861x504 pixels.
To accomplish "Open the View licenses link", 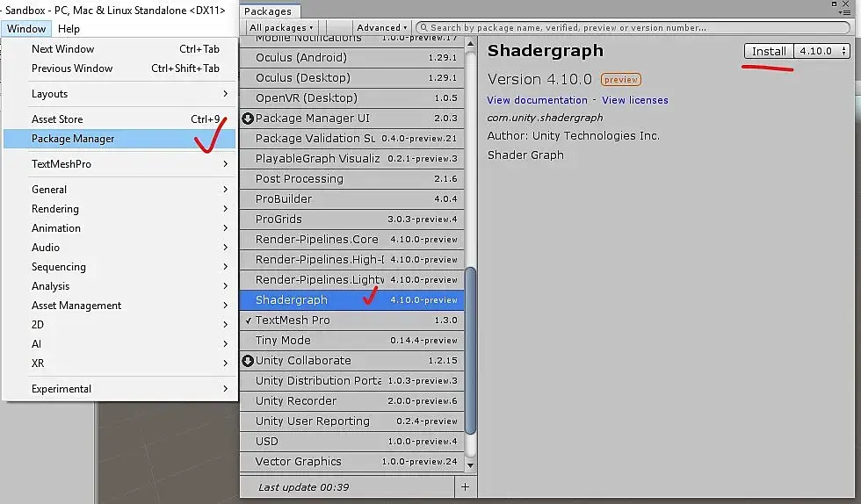I will click(x=634, y=100).
